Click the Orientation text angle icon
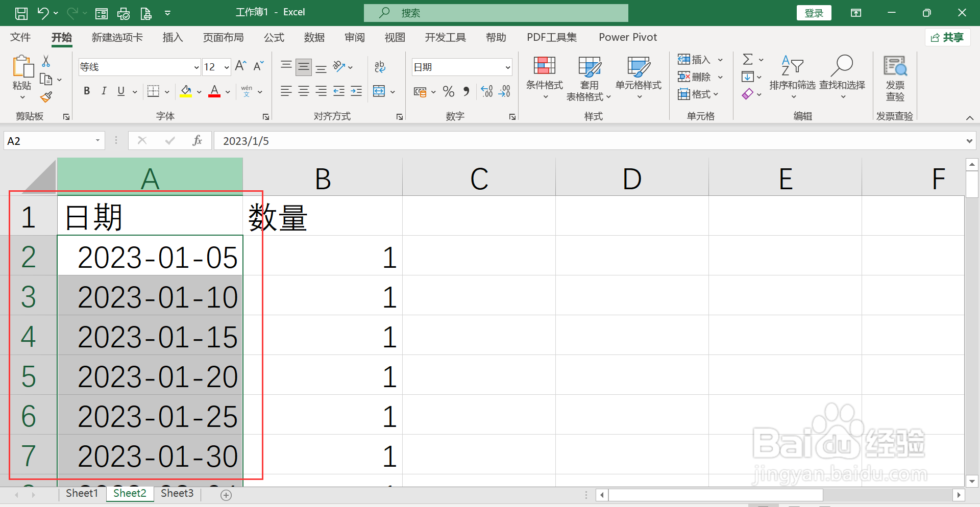Screen dimensions: 980x507 coord(339,66)
